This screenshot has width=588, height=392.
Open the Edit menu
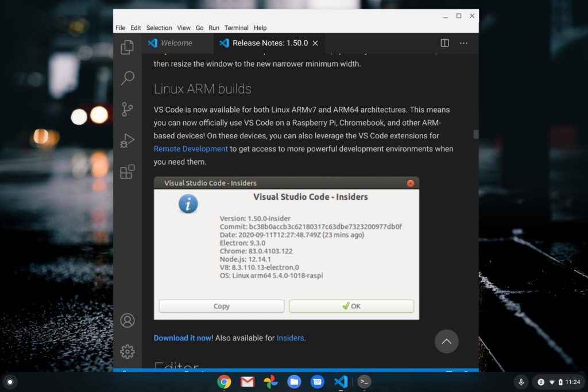click(136, 28)
